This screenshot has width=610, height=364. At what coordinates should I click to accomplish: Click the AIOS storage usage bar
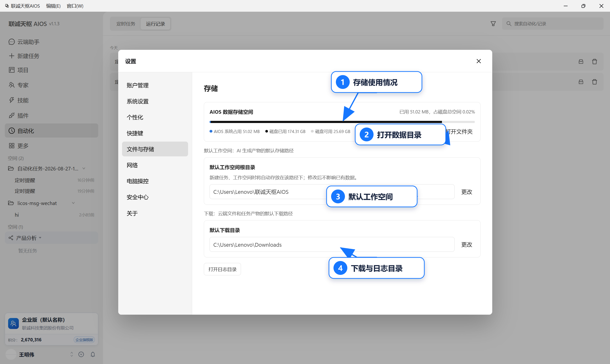pyautogui.click(x=342, y=122)
